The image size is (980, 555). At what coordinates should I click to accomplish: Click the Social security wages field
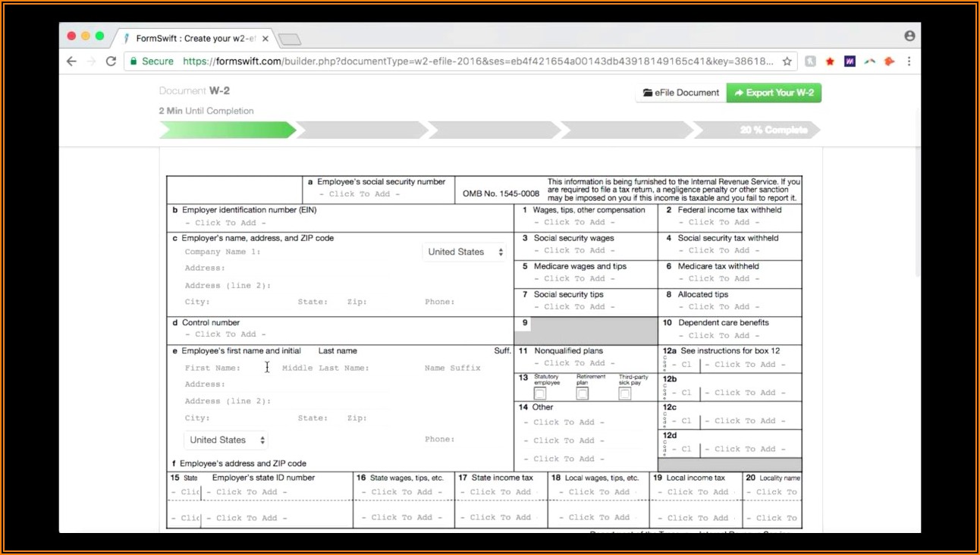(575, 250)
